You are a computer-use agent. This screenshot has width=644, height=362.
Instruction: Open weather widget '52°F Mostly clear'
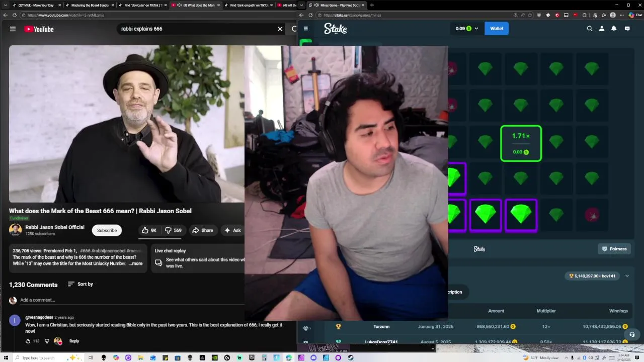tap(541, 357)
